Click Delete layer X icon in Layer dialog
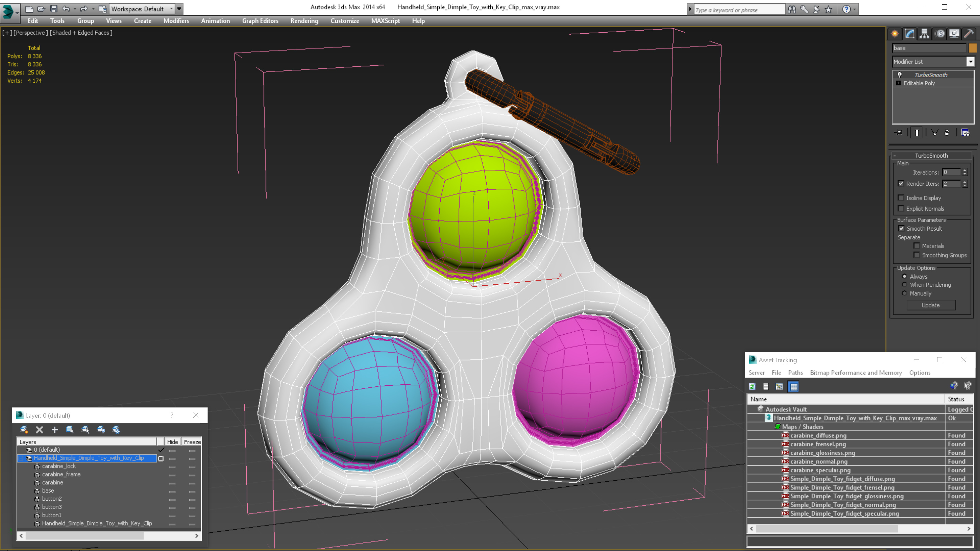This screenshot has width=980, height=551. coord(39,430)
